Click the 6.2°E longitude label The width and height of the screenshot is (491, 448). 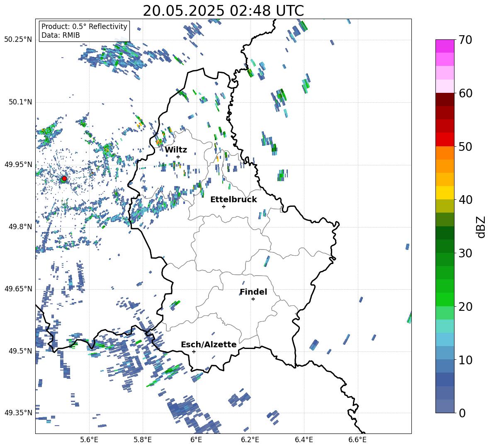point(250,440)
